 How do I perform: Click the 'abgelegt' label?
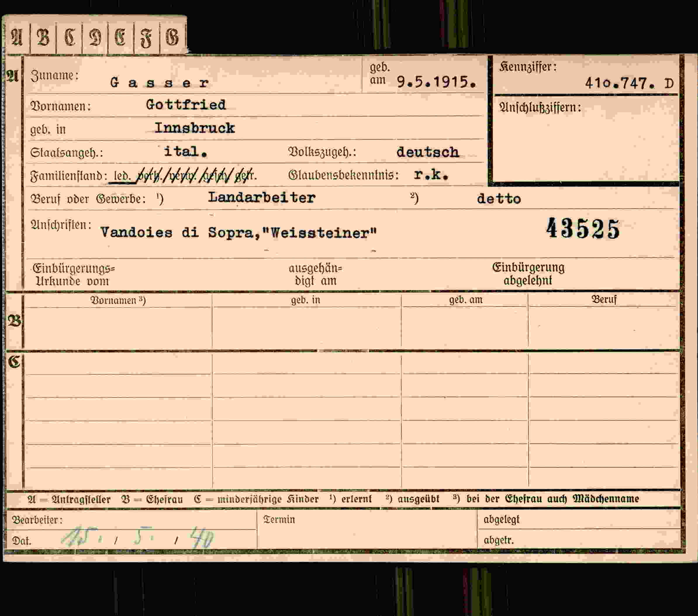coord(501,520)
